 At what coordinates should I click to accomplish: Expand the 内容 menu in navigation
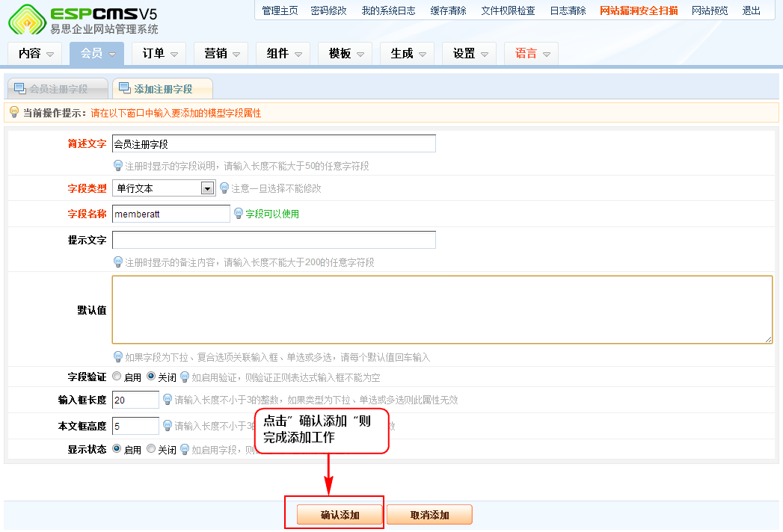point(36,54)
